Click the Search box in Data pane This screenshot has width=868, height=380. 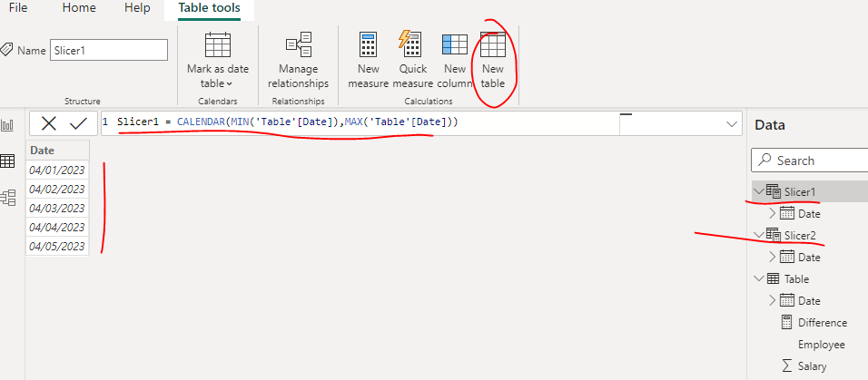pos(809,161)
